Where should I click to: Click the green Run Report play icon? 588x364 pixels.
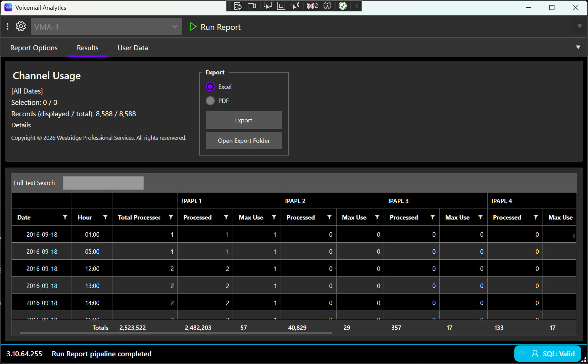193,26
